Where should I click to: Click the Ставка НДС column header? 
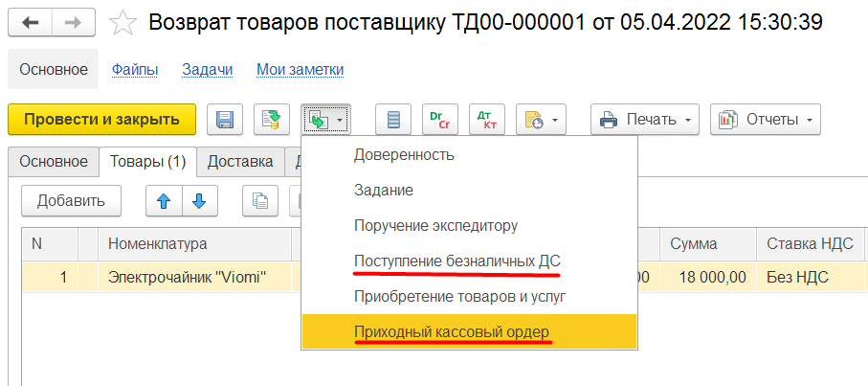click(x=810, y=243)
